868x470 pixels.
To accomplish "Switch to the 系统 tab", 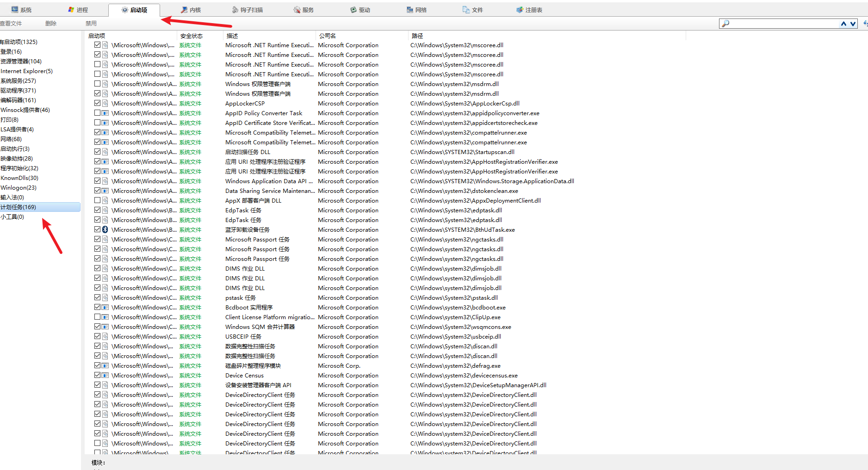I will (21, 10).
